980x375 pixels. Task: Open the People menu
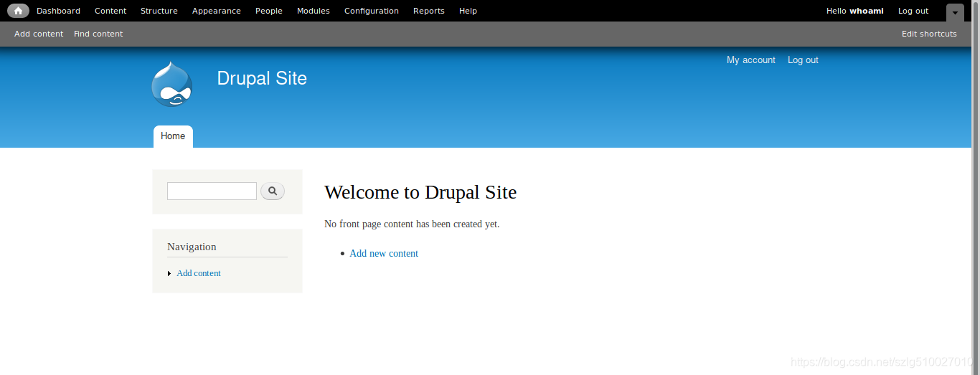coord(269,11)
